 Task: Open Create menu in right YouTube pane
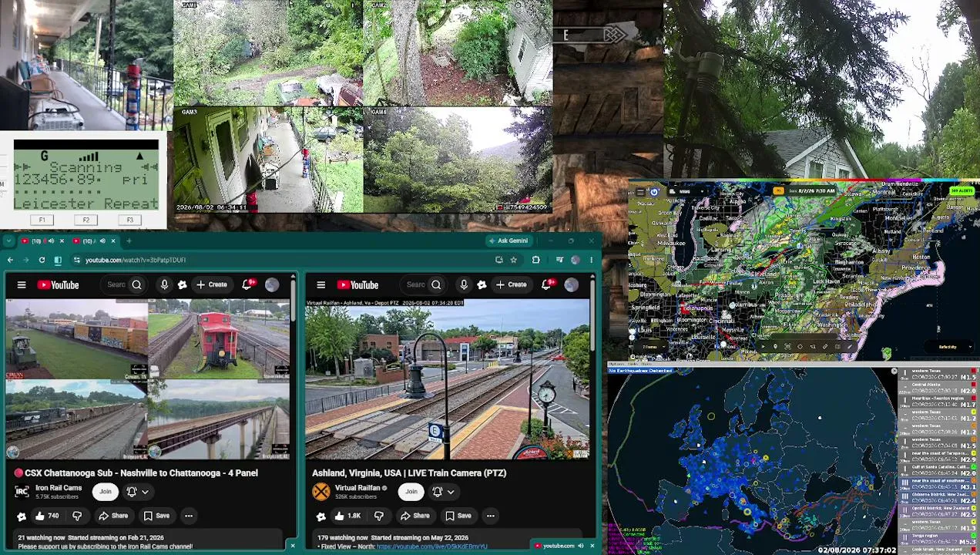[511, 285]
